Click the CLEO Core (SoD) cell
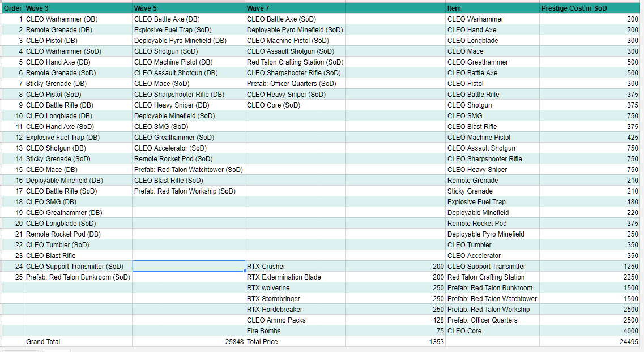 coord(295,105)
